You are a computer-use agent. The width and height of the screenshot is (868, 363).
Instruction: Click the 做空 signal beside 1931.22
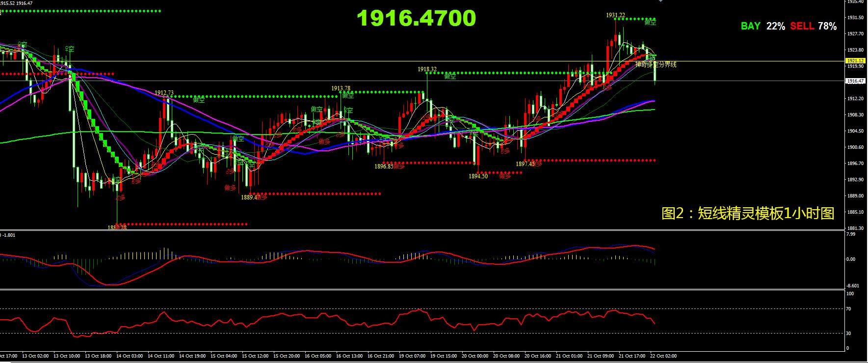point(650,22)
